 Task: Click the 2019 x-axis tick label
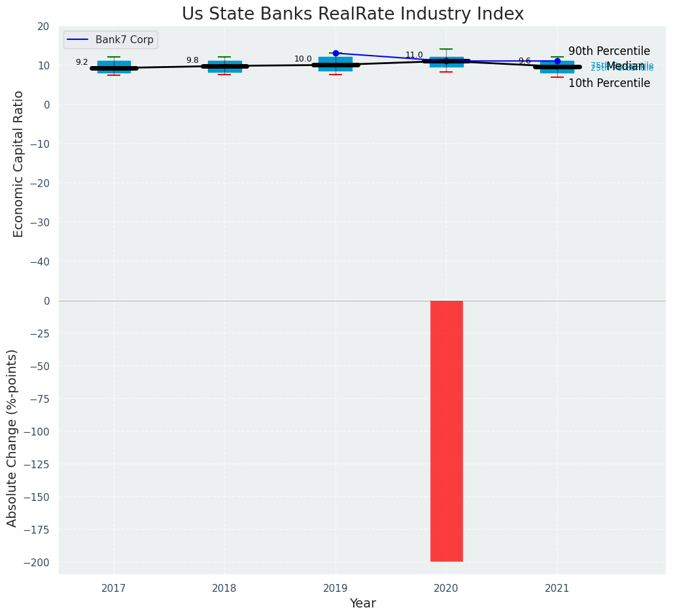336,588
